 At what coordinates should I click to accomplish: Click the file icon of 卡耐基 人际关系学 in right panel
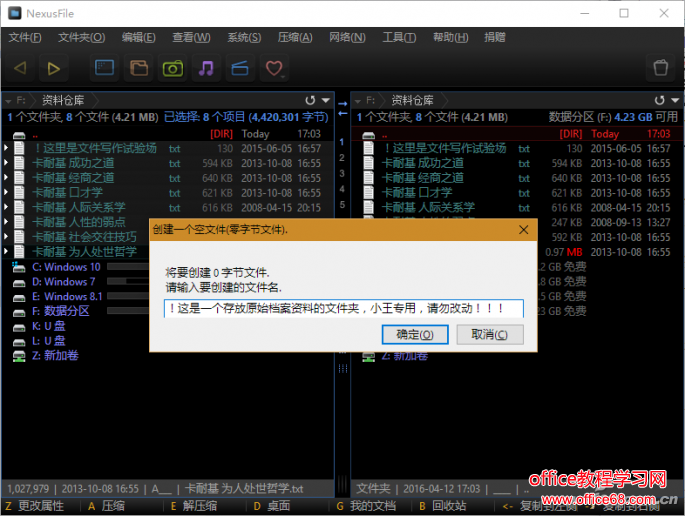pyautogui.click(x=369, y=208)
